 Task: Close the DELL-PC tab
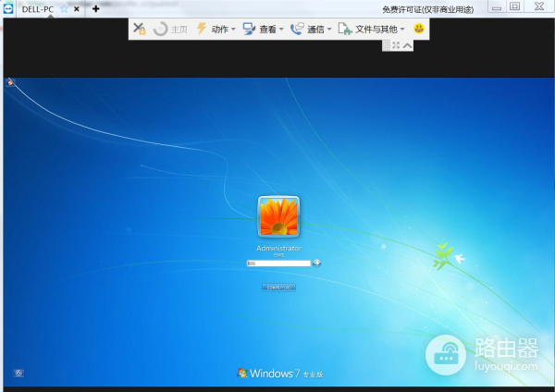pyautogui.click(x=77, y=8)
